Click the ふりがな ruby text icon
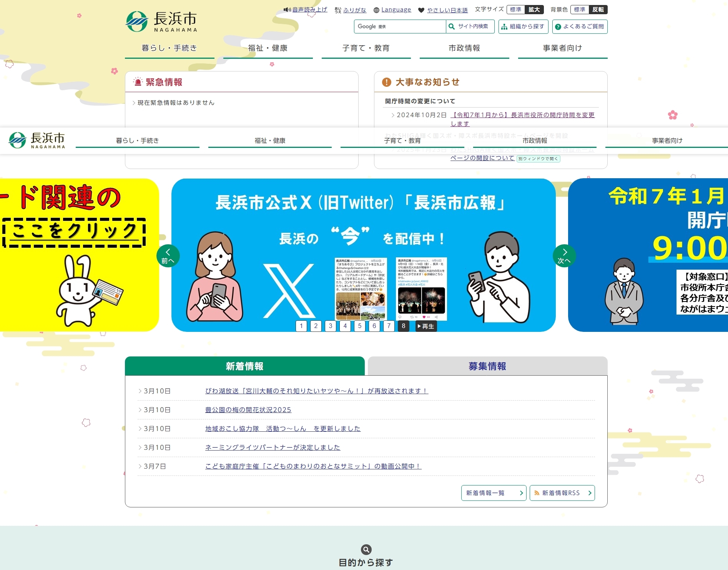The width and height of the screenshot is (728, 570). click(x=337, y=9)
